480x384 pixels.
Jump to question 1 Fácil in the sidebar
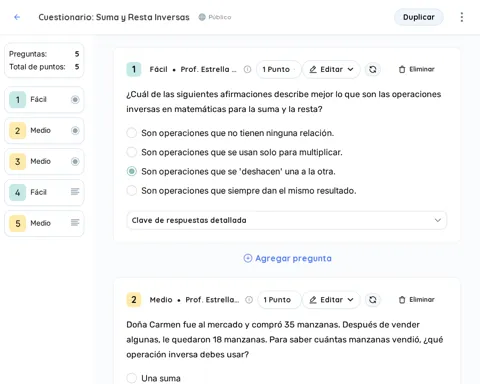(x=44, y=100)
